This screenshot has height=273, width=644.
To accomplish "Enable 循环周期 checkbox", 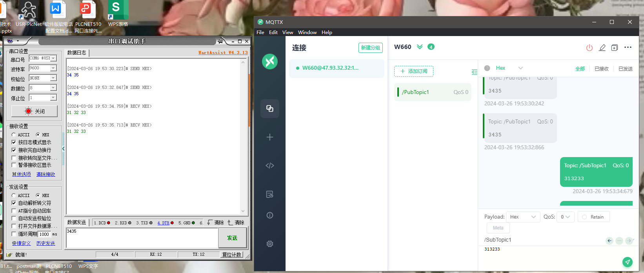I will [x=14, y=234].
